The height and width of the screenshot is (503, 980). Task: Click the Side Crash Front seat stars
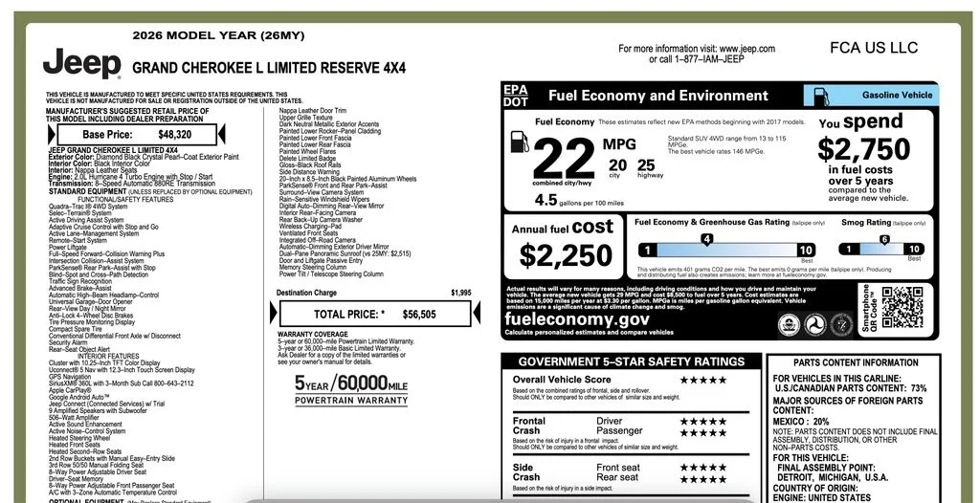point(703,468)
